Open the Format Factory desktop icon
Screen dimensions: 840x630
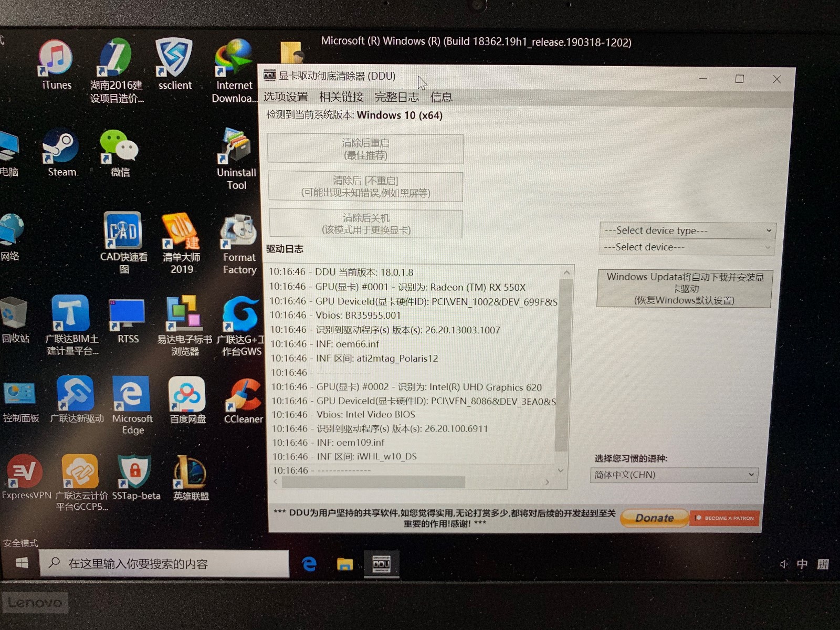pos(239,245)
